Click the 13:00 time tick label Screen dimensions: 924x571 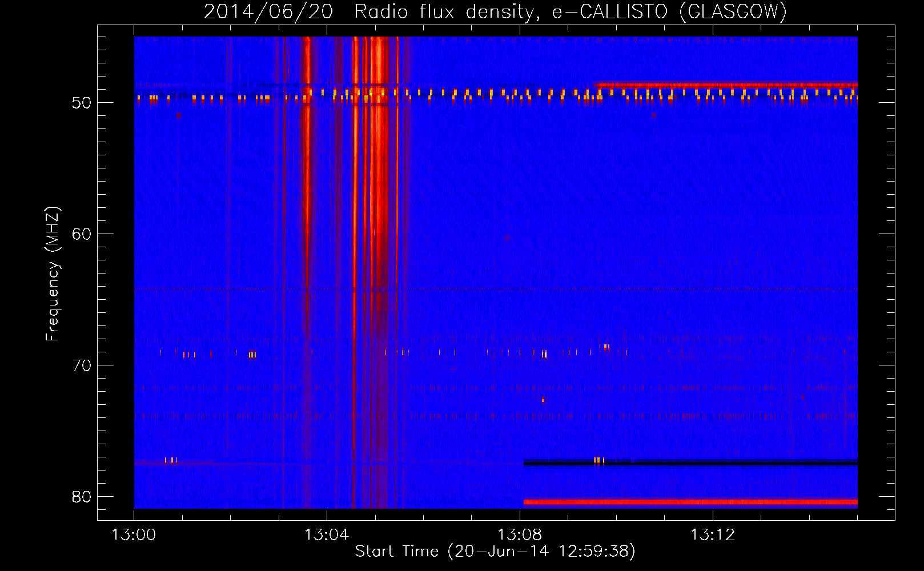tap(134, 535)
